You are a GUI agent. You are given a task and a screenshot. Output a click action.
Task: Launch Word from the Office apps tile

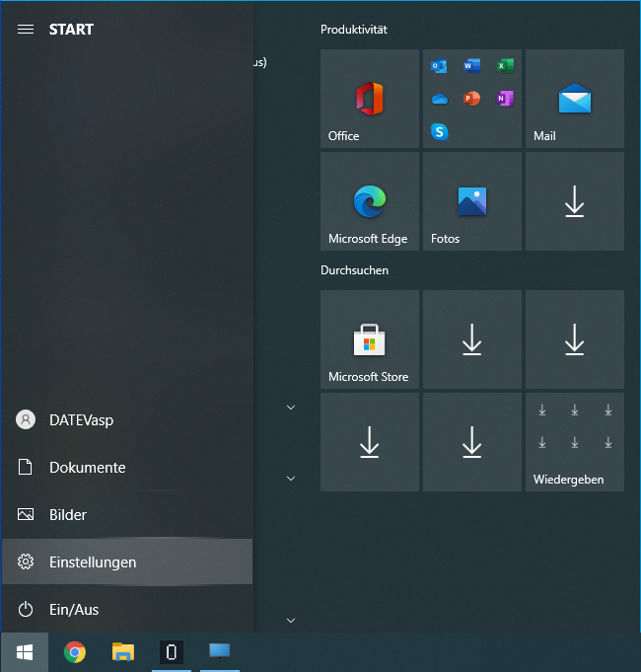coord(471,65)
